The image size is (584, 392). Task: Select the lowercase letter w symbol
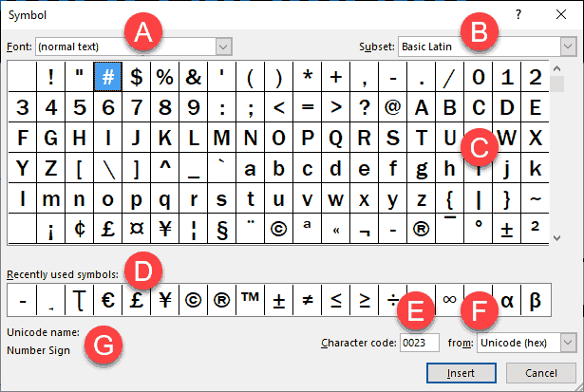point(335,198)
